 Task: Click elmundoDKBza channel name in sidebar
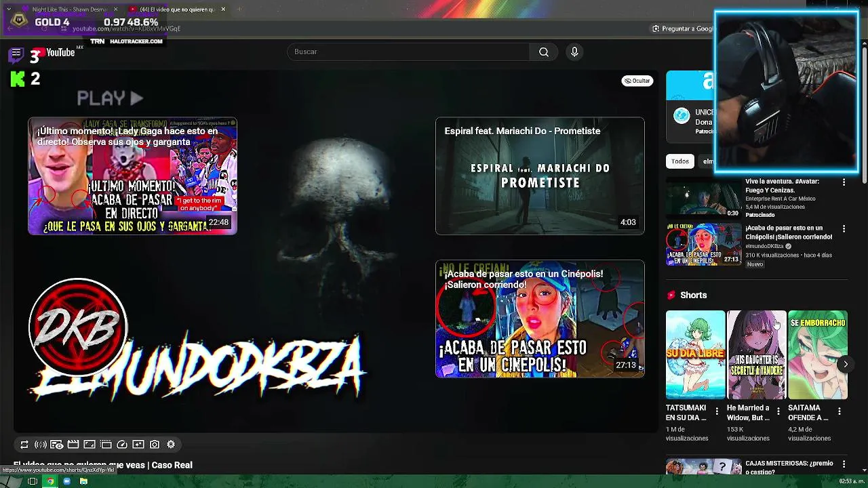(x=764, y=246)
